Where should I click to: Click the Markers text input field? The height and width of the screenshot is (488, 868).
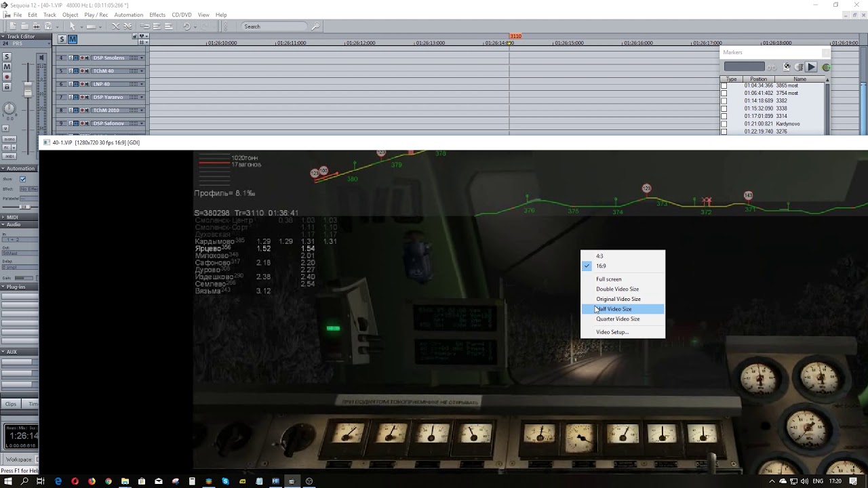[x=744, y=66]
